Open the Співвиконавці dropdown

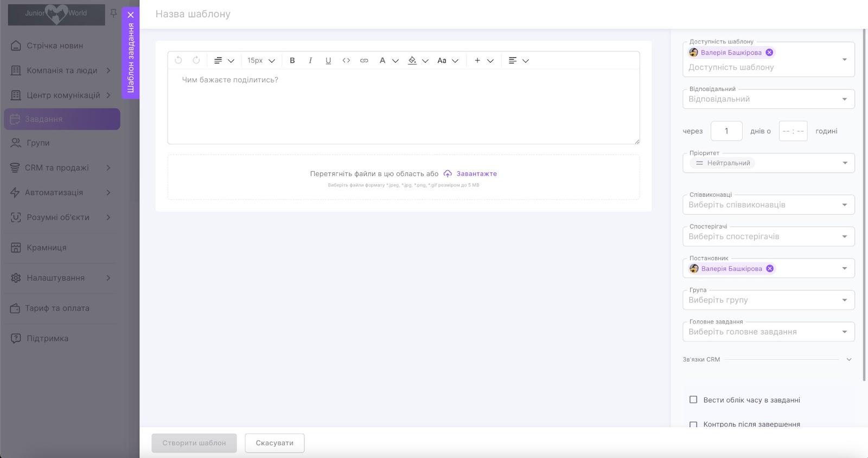pos(769,205)
